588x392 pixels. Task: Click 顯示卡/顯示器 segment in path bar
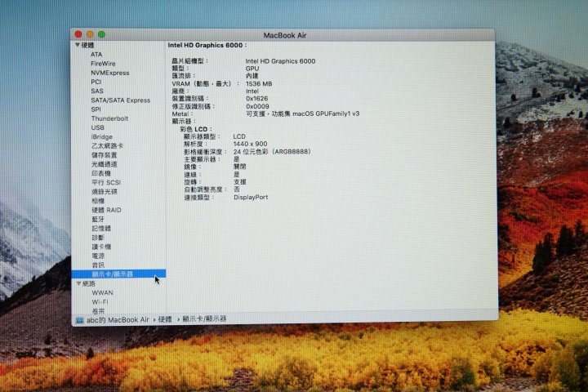(204, 318)
